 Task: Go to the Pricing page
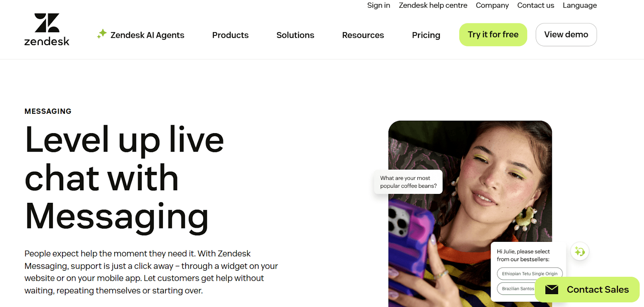click(426, 35)
